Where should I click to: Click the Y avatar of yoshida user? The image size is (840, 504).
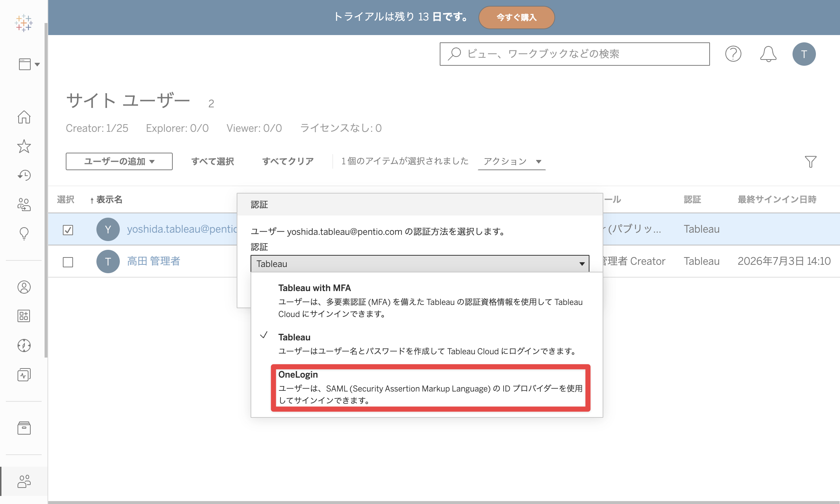click(108, 229)
